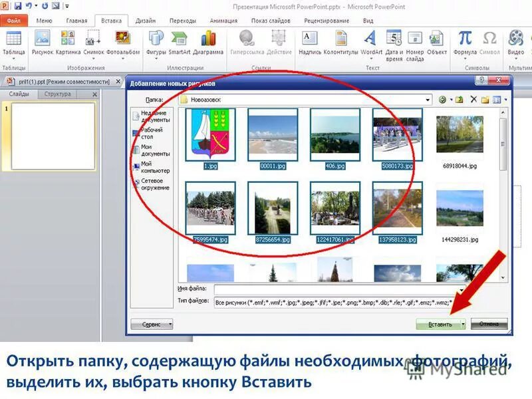Go back using the dialog's green arrow icon

(x=442, y=100)
